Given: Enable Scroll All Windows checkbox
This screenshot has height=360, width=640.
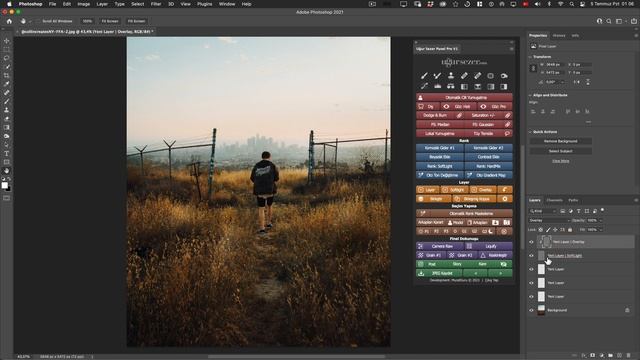Looking at the screenshot, I should point(39,21).
